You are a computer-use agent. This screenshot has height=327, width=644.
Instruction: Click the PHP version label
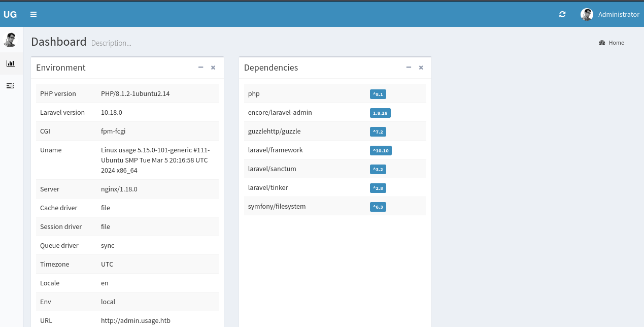pos(58,93)
